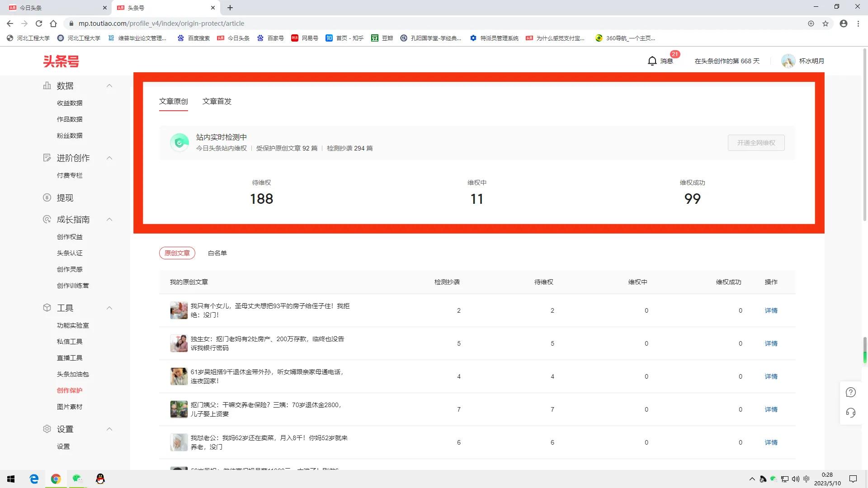This screenshot has width=868, height=488.
Task: Click the 开通全网维权 button
Action: [756, 142]
